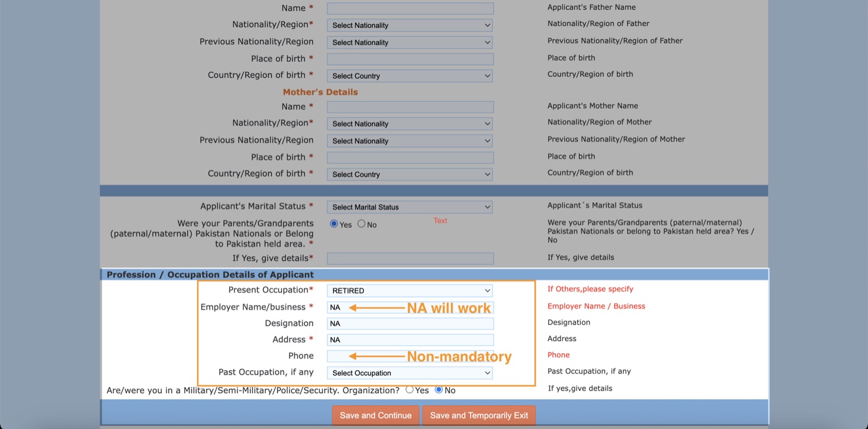Viewport: 868px width, 429px height.
Task: Click Save and Temporarily Exit button
Action: click(479, 415)
